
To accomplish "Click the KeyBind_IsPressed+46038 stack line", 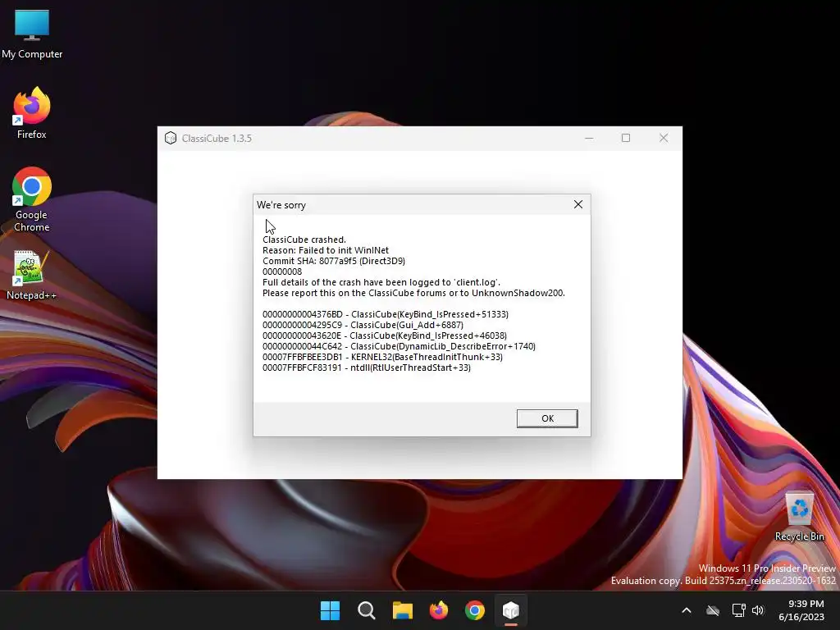I will pos(385,336).
